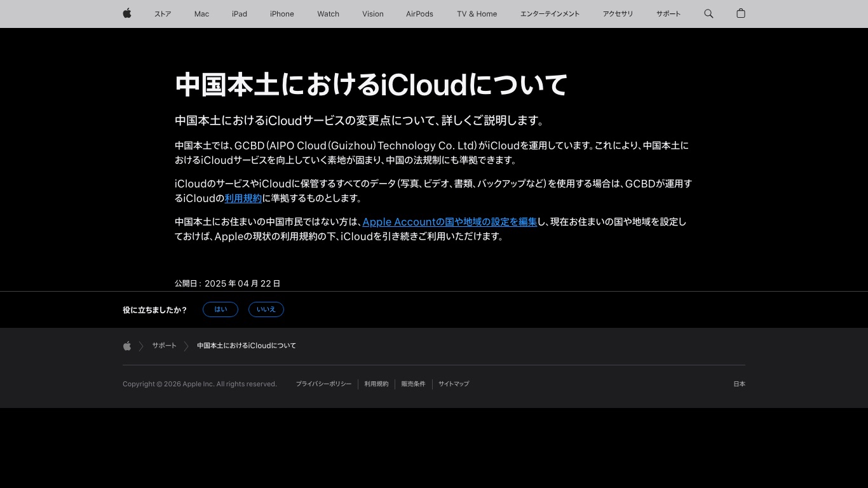Click the 役に立ちましたか？ label
This screenshot has height=488, width=868.
coord(154,310)
